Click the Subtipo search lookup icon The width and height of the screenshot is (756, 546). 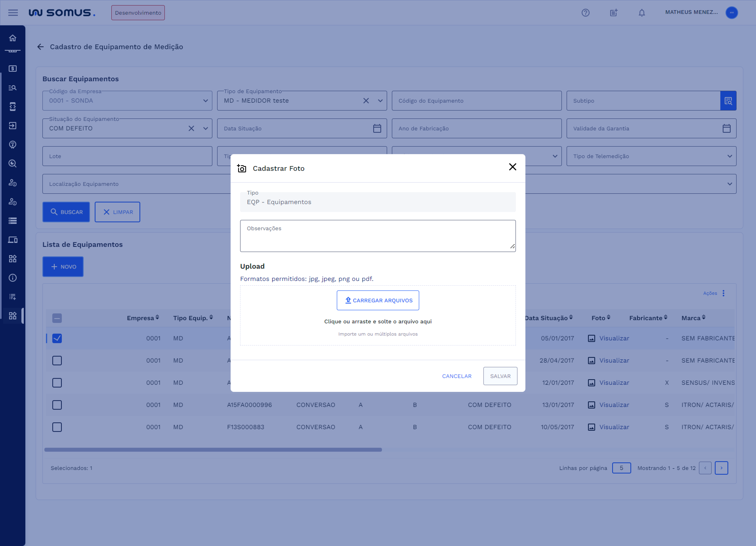coord(728,101)
